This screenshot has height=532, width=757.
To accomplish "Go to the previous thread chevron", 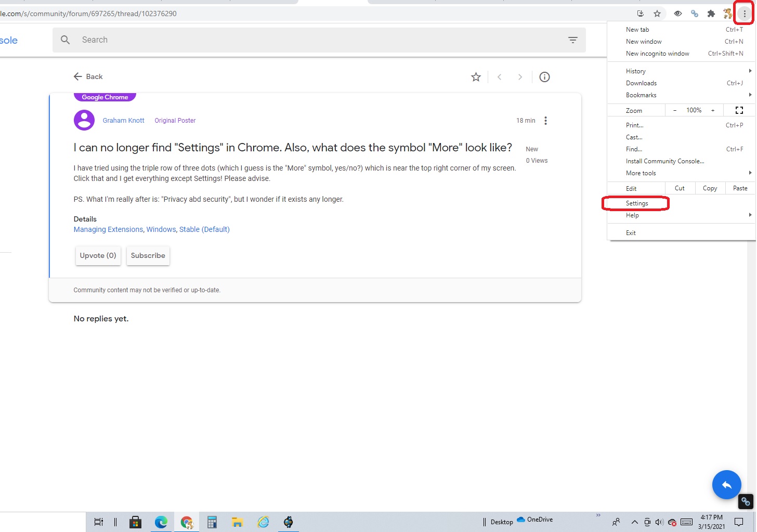I will pyautogui.click(x=499, y=77).
